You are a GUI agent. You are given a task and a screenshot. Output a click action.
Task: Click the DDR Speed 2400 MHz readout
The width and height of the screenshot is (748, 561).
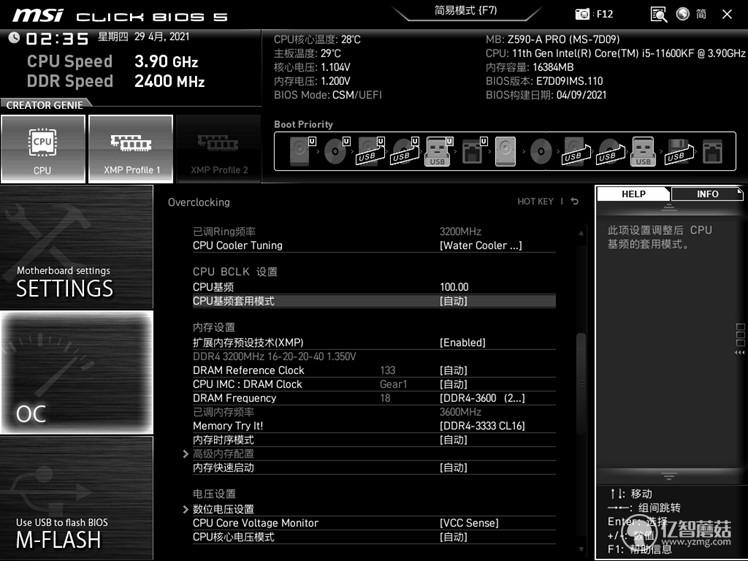(116, 81)
